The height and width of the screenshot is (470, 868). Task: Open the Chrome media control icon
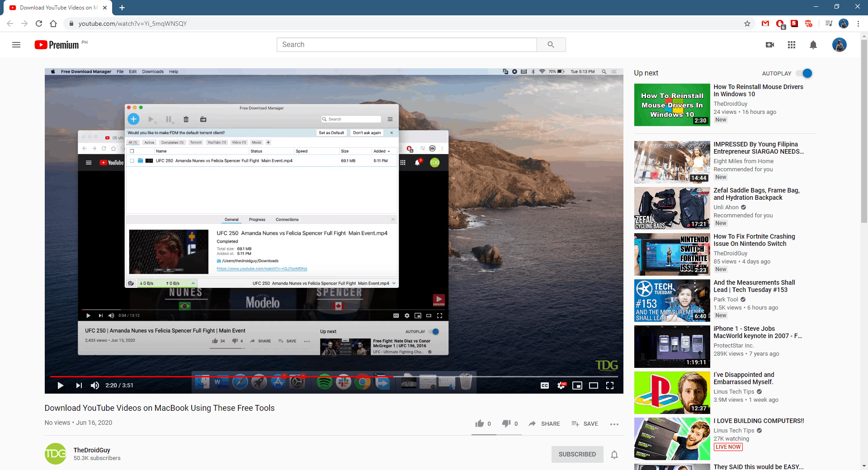coord(829,23)
